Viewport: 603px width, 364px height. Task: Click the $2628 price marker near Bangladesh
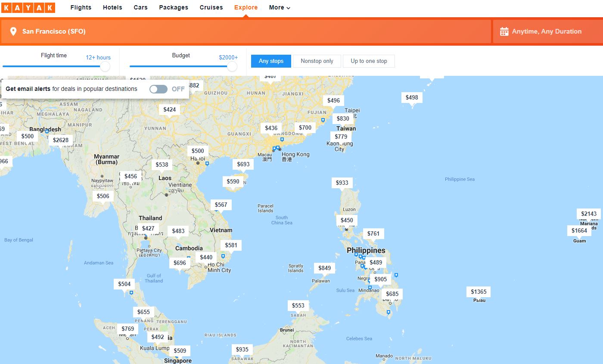coord(61,140)
